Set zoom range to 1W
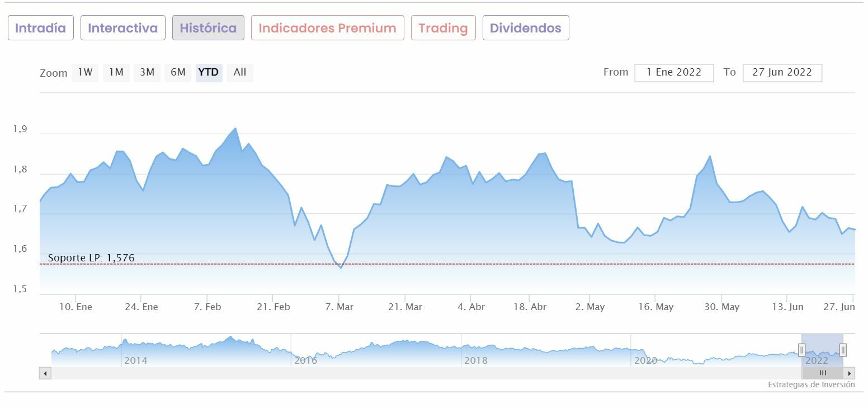The height and width of the screenshot is (408, 868). click(x=85, y=73)
